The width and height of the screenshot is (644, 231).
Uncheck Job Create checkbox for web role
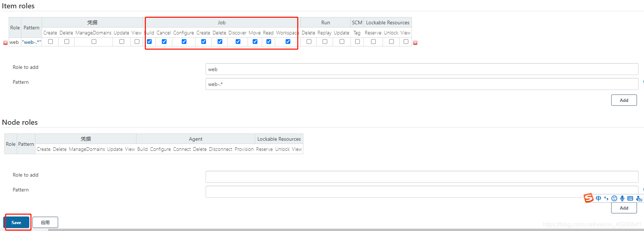[x=204, y=42]
